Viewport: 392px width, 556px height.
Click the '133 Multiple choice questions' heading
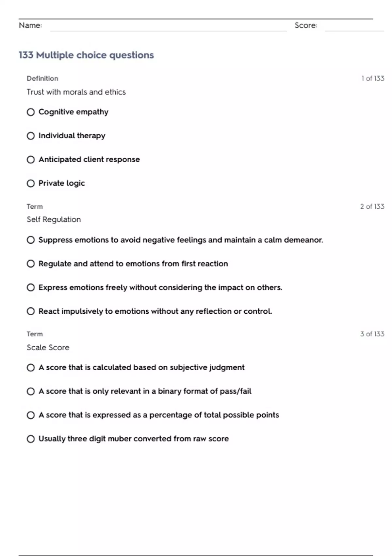click(x=86, y=55)
